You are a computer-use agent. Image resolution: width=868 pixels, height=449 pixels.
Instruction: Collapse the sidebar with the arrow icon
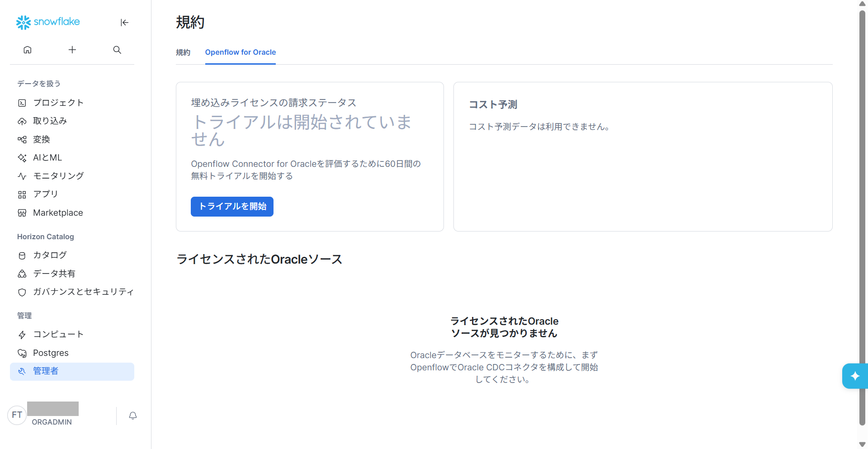tap(124, 23)
